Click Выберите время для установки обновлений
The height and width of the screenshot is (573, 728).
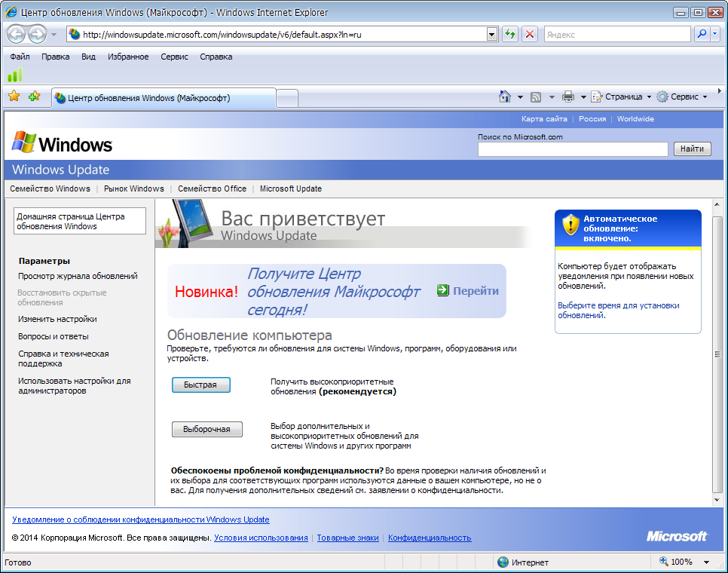tap(619, 310)
